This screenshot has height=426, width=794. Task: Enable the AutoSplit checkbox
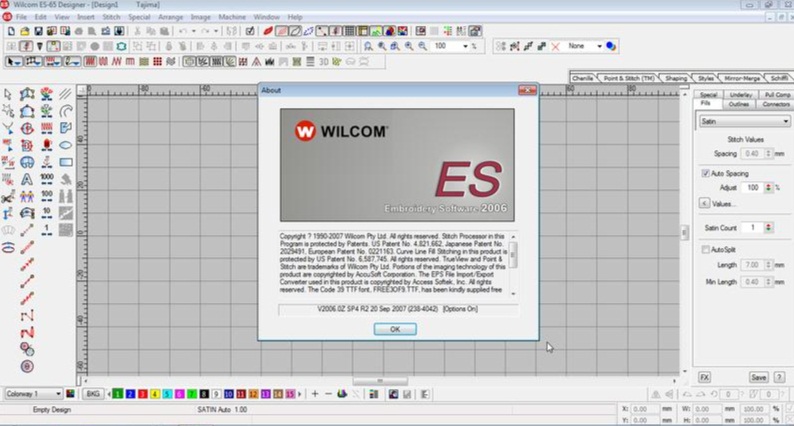click(x=705, y=249)
